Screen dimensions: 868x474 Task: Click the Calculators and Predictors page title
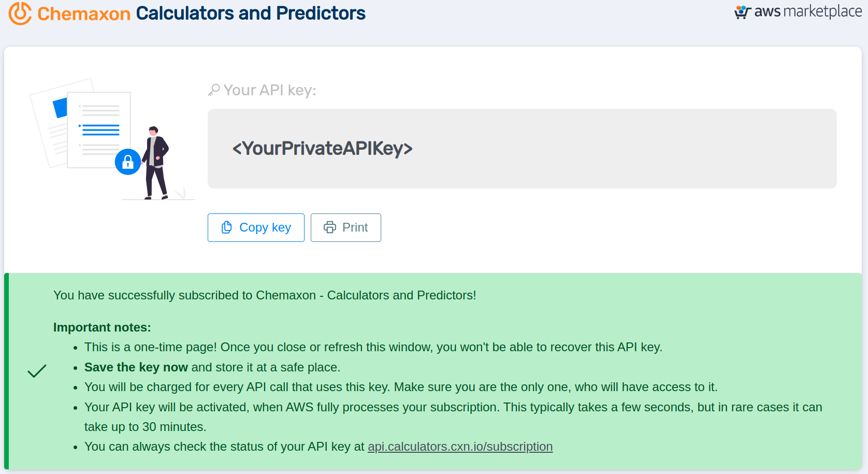[x=251, y=13]
